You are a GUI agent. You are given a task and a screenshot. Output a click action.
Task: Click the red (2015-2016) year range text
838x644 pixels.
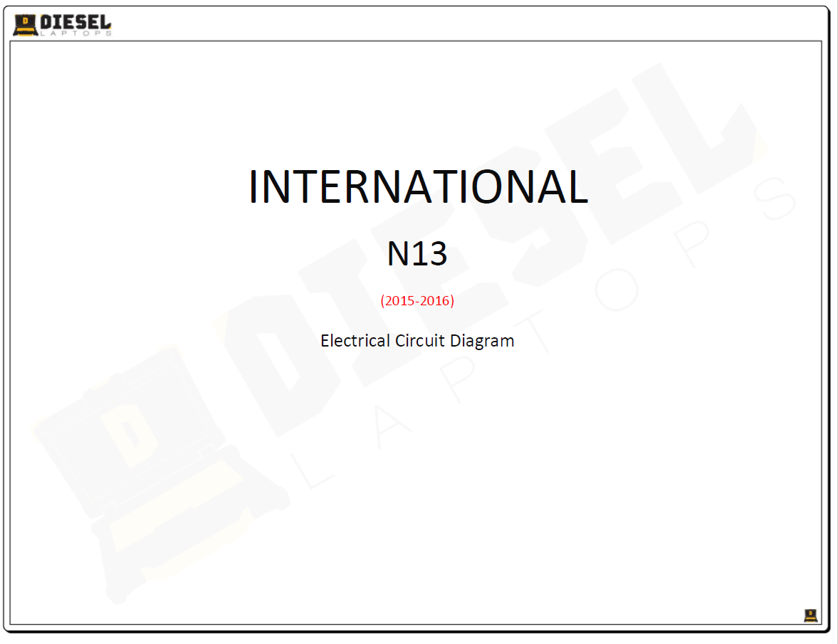pyautogui.click(x=417, y=300)
